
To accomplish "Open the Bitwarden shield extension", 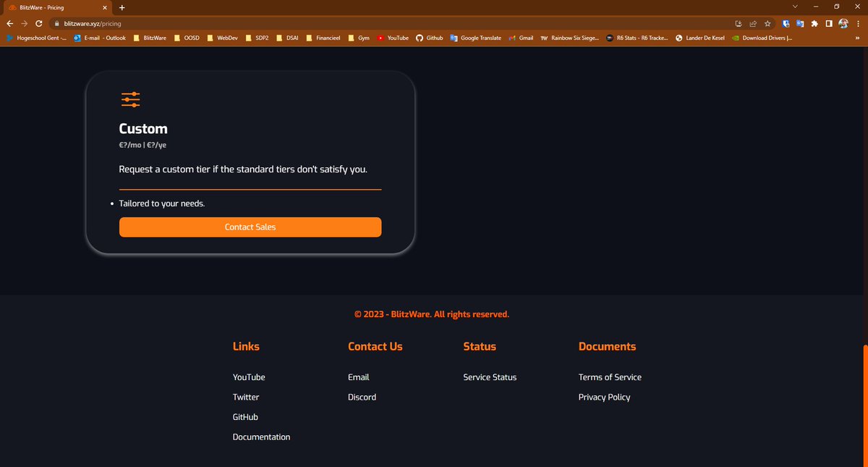I will click(786, 23).
